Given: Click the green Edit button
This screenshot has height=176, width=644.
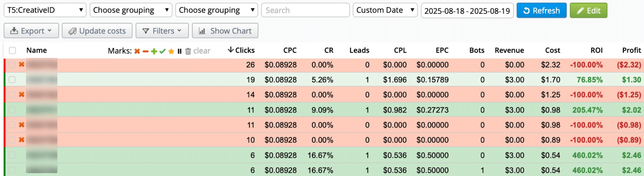Looking at the screenshot, I should (588, 10).
